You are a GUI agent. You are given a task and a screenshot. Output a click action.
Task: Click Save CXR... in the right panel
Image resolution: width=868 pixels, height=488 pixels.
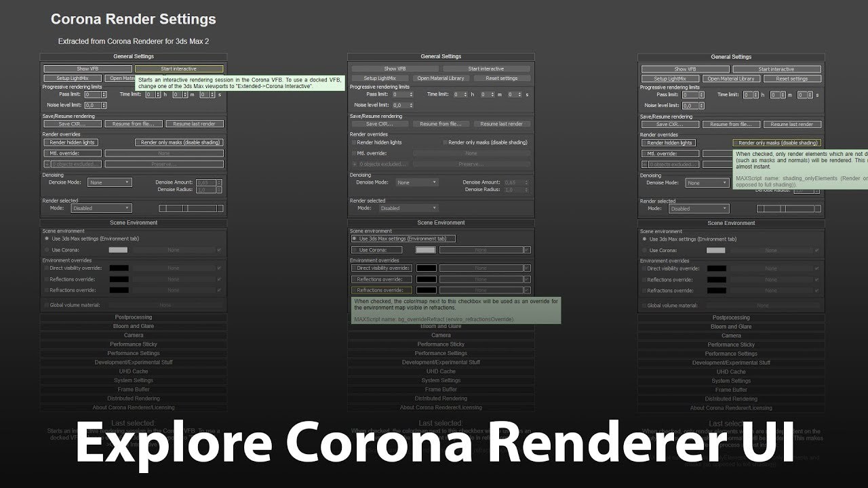coord(670,125)
